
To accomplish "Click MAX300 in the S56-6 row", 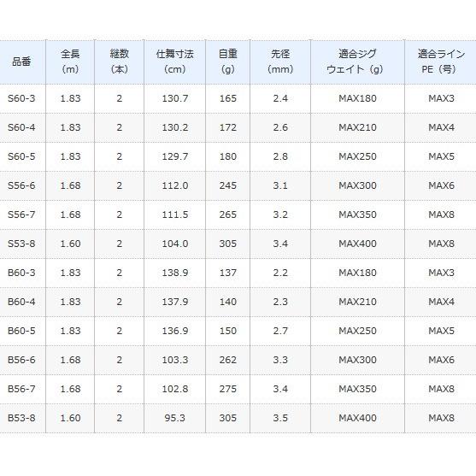I will pos(357,185).
